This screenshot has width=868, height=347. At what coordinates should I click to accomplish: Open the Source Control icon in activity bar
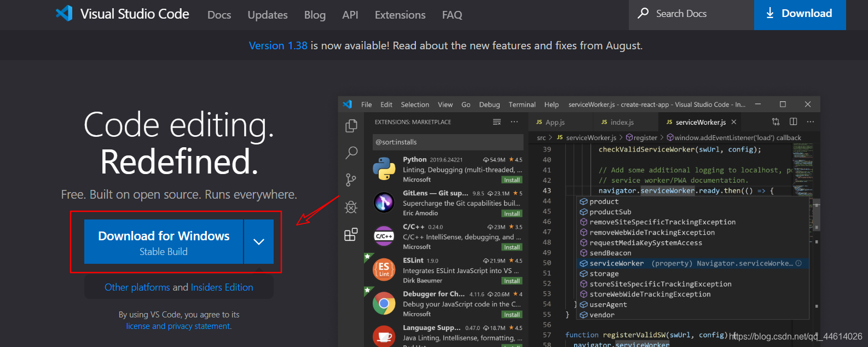click(351, 180)
